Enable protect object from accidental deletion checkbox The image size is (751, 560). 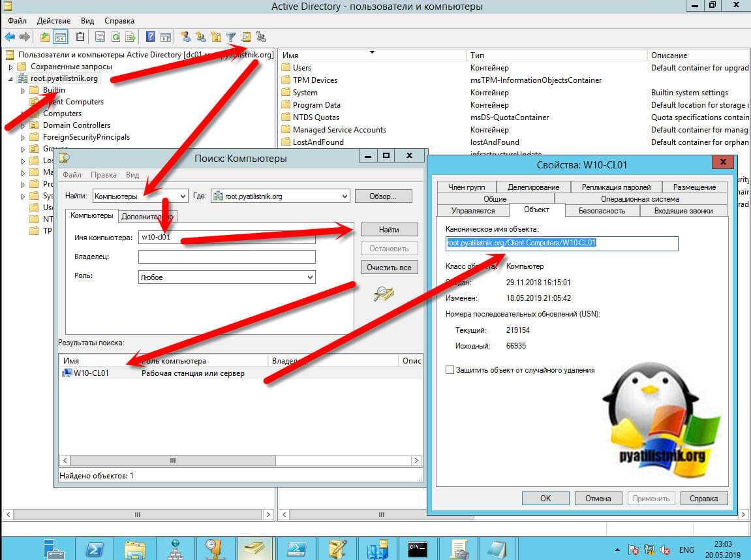(x=450, y=370)
